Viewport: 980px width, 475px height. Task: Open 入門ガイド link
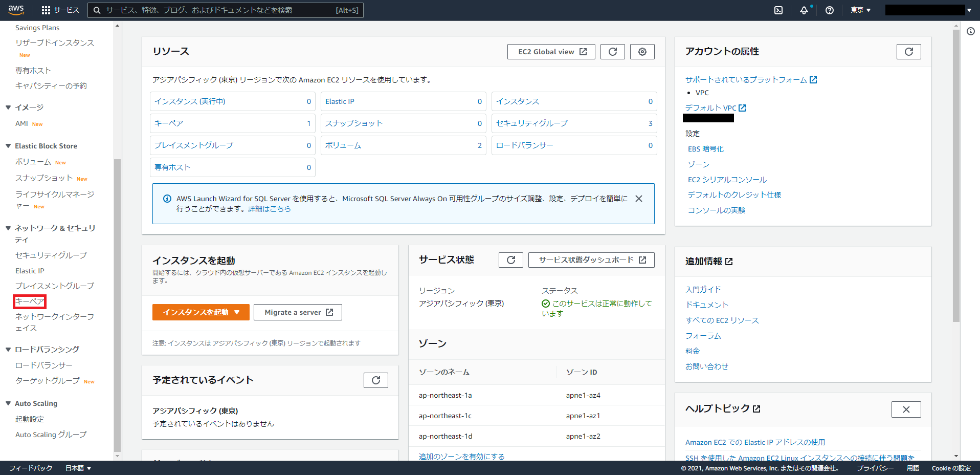coord(703,290)
